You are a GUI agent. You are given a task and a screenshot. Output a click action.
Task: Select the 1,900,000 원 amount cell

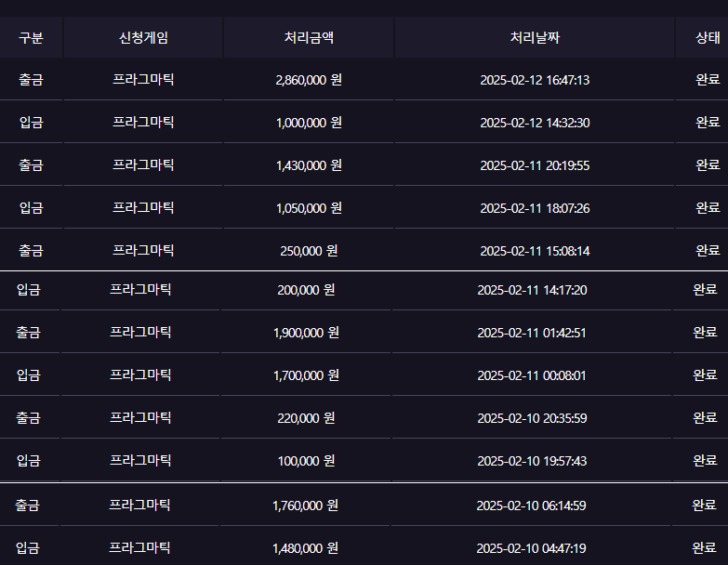306,333
